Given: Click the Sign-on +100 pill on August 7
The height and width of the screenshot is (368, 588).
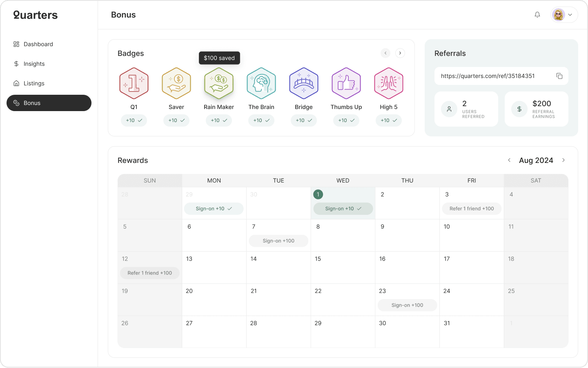Looking at the screenshot, I should pyautogui.click(x=278, y=241).
